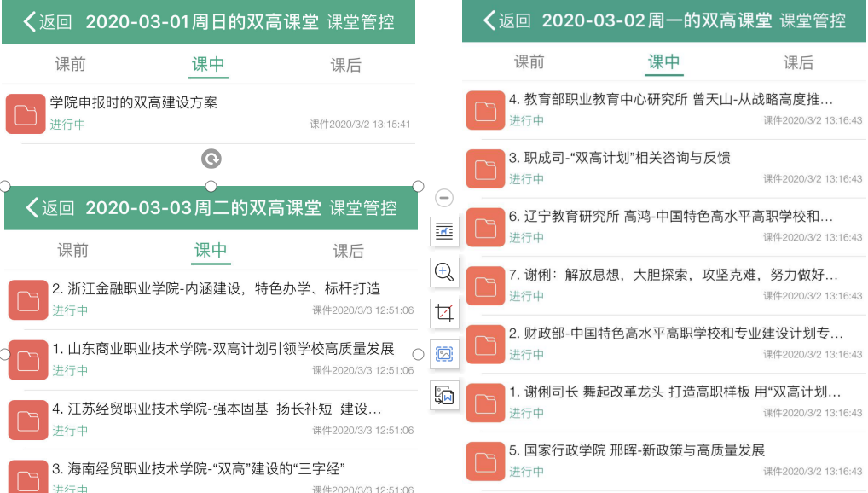
Task: Click the save-to-document icon
Action: click(444, 396)
